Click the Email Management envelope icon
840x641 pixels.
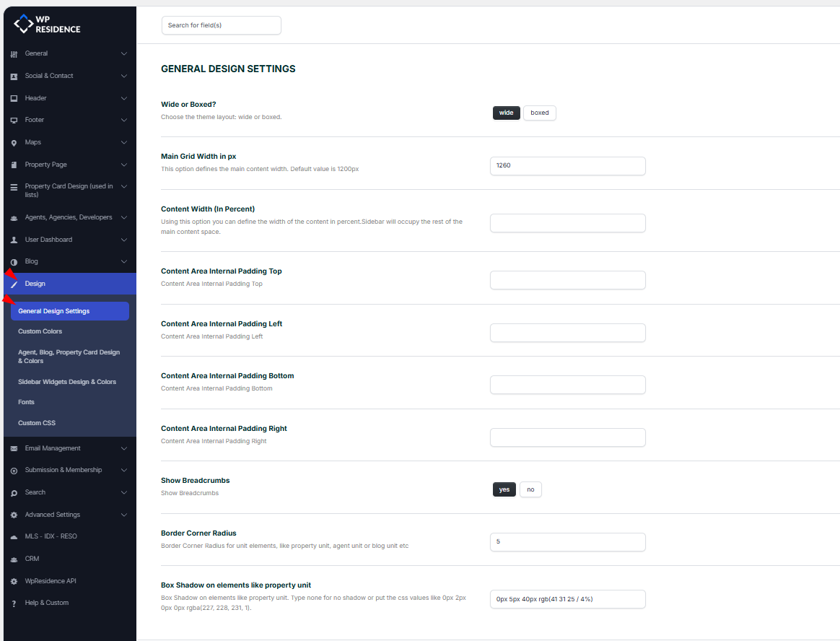pyautogui.click(x=14, y=448)
